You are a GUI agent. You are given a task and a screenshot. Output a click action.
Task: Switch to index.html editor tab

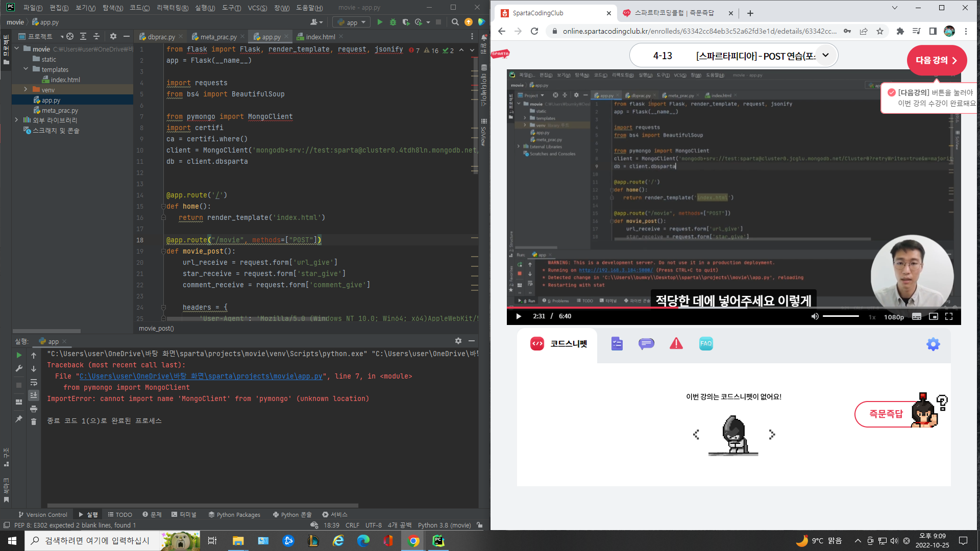click(x=320, y=37)
